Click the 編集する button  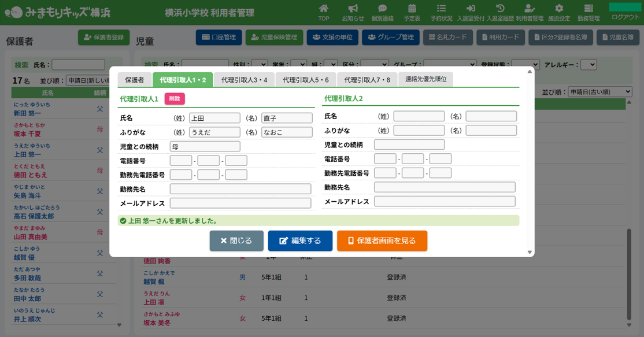coord(300,241)
